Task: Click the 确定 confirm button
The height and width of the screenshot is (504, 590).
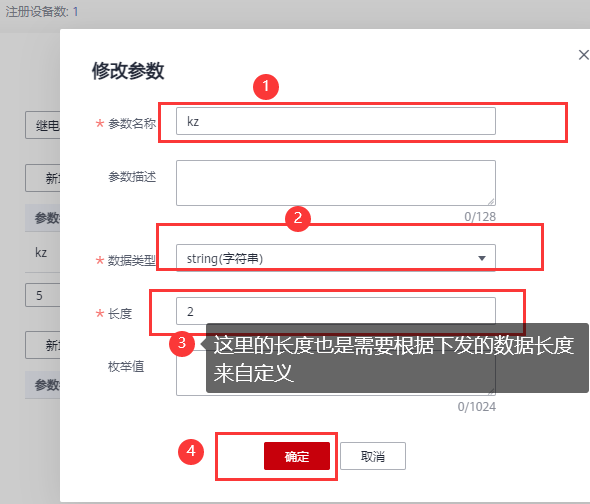Action: (x=297, y=456)
